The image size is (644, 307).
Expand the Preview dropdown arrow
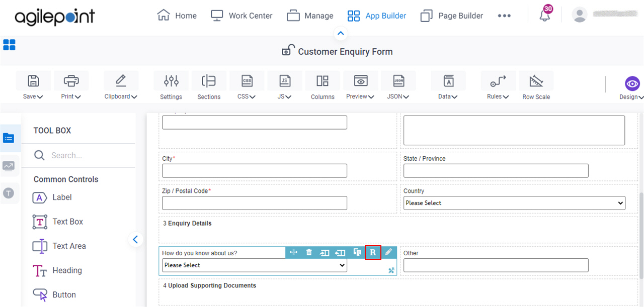(x=371, y=96)
